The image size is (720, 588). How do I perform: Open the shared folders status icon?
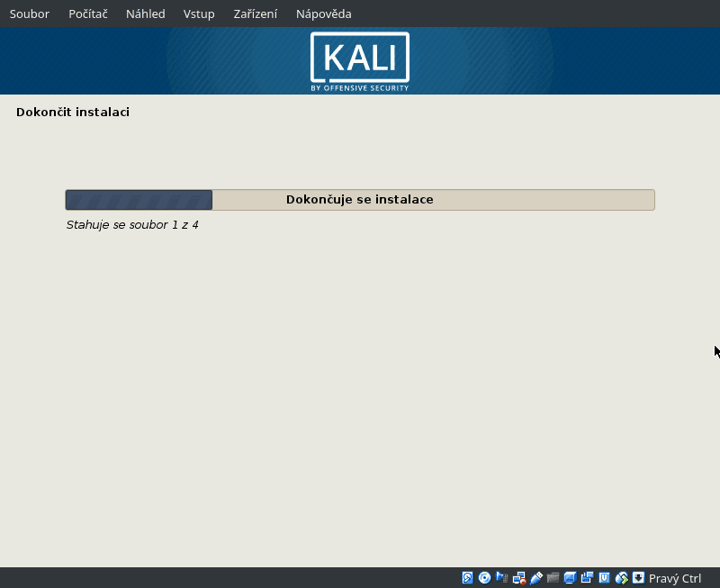(553, 578)
